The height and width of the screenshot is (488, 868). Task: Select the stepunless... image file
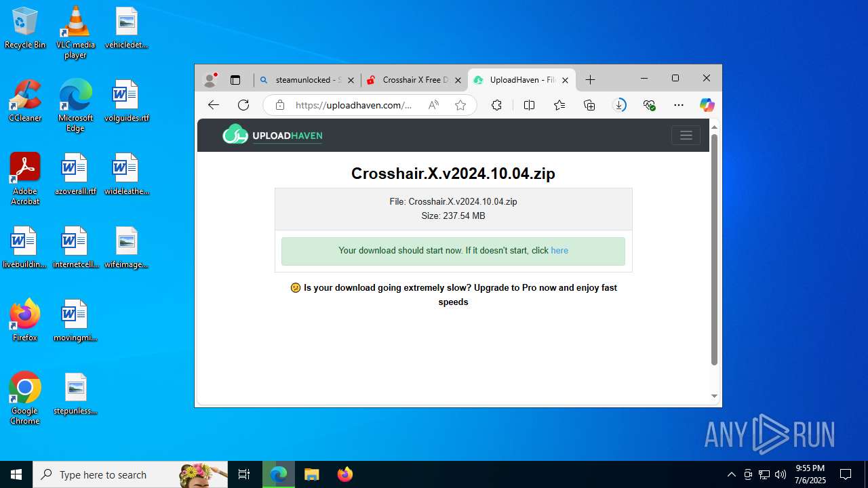(75, 394)
